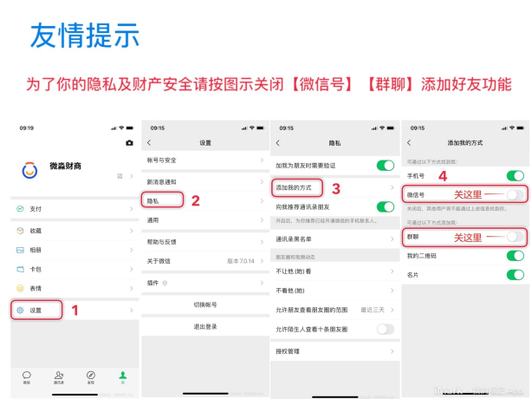Switch to the 我 profile tab

[123, 377]
